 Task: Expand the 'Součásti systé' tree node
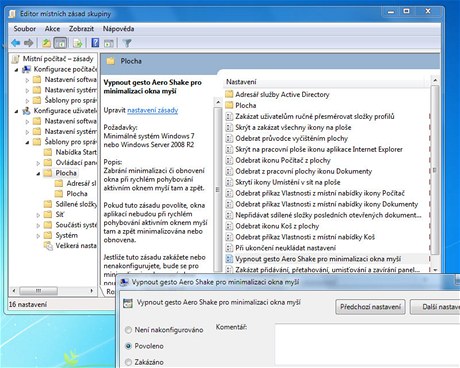(x=38, y=225)
